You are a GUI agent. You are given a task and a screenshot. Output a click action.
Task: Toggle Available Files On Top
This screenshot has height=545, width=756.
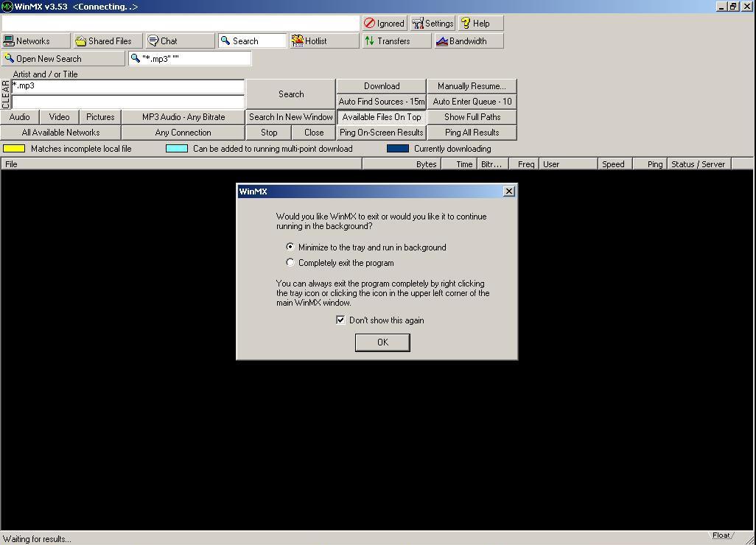(x=382, y=117)
